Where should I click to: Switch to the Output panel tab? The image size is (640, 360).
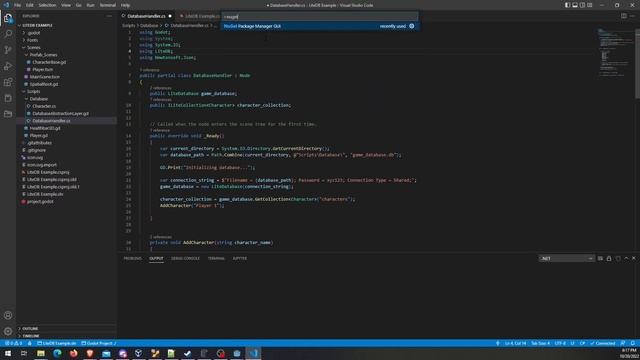156,258
